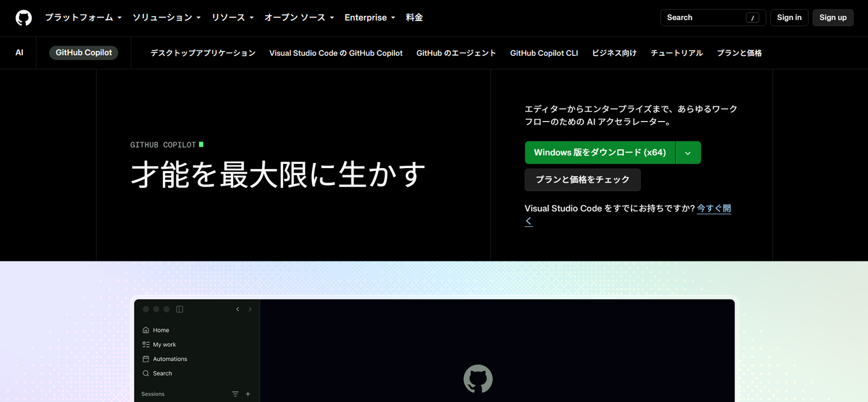Open デスクトップアプリケーション in the sub navigation
Viewport: 868px width, 402px height.
click(203, 53)
